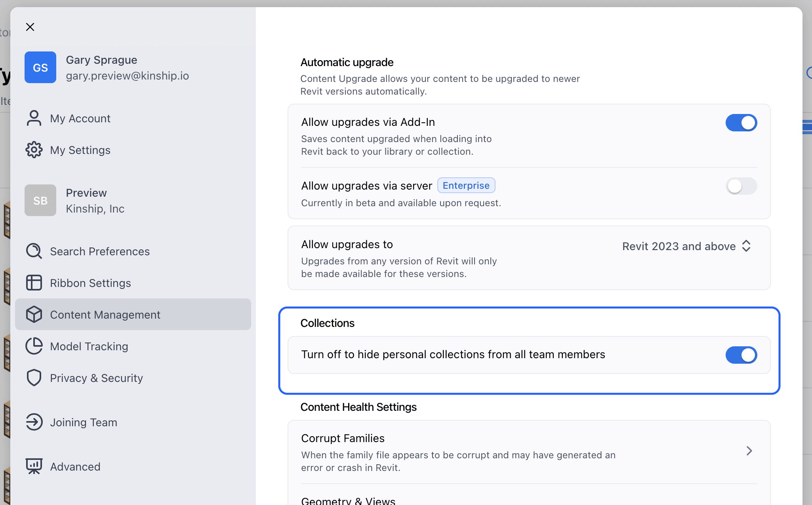This screenshot has width=812, height=505.
Task: Select the Content Management cube icon
Action: pos(34,314)
